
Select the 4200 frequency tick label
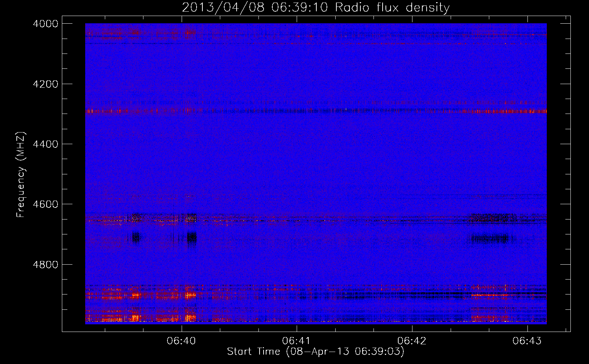(x=46, y=84)
